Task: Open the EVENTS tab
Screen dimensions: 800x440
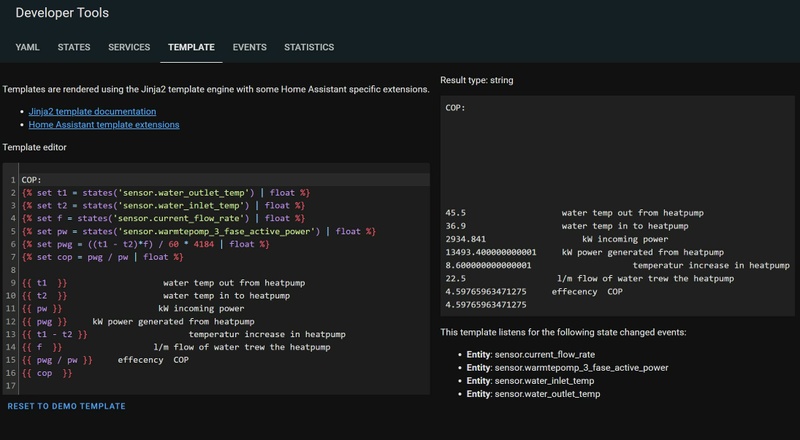Action: [249, 47]
